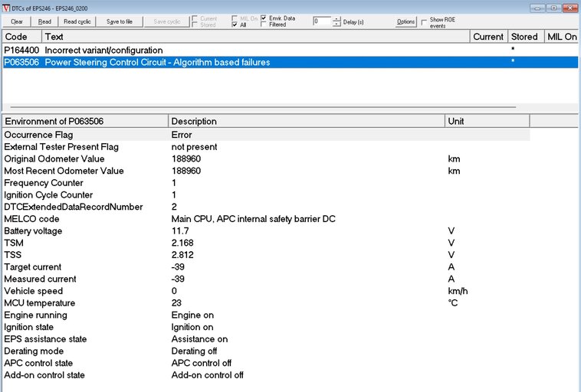
Task: Save DTC list with Save to file
Action: click(x=120, y=21)
